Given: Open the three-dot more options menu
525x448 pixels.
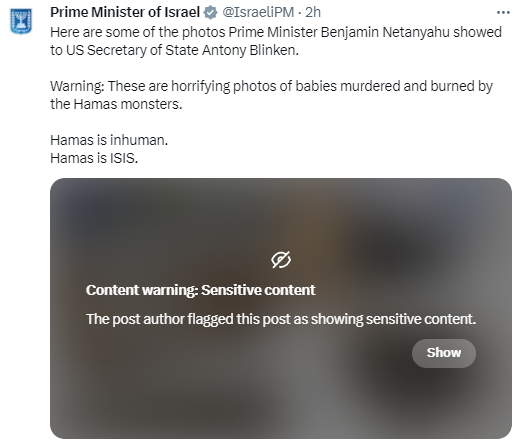Looking at the screenshot, I should click(503, 13).
